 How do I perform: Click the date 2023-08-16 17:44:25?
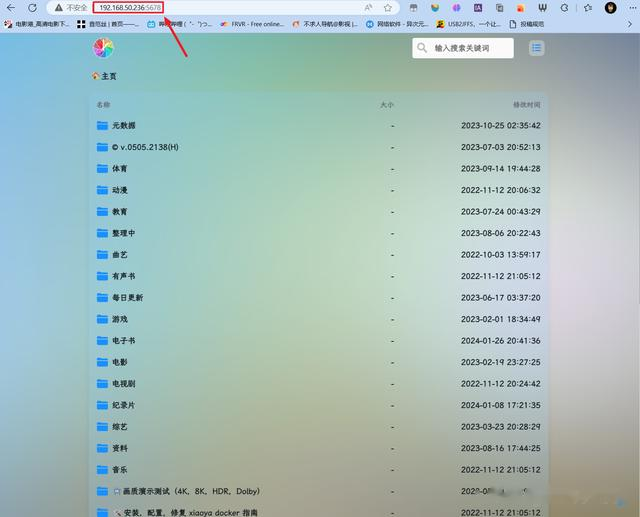501,448
